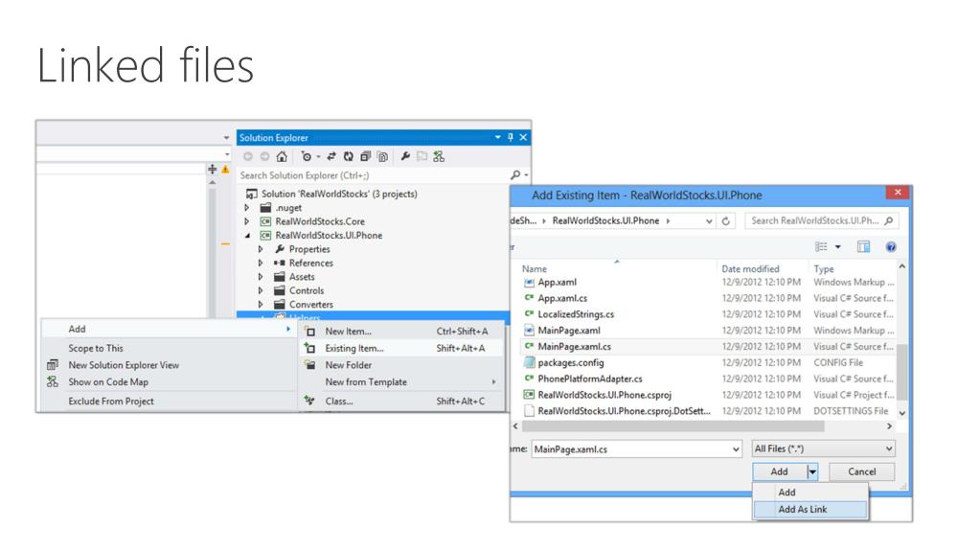
Task: Click the Back arrow in Solution Explorer toolbar
Action: pos(248,156)
